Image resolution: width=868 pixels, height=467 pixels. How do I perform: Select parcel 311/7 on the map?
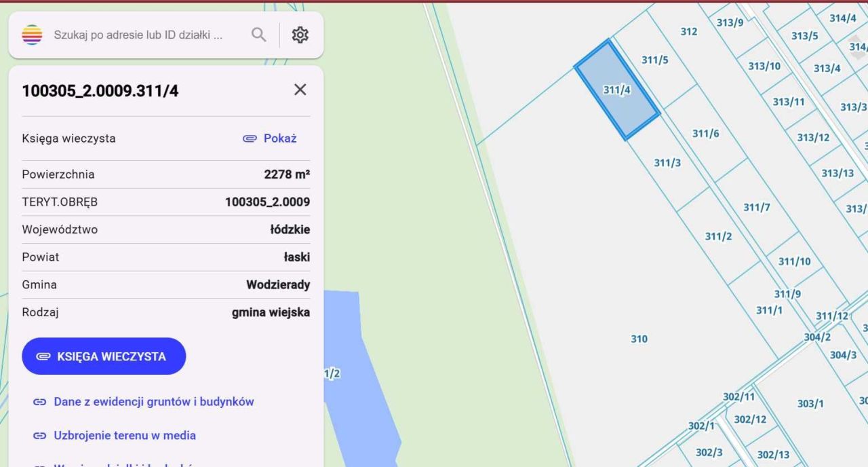[756, 207]
